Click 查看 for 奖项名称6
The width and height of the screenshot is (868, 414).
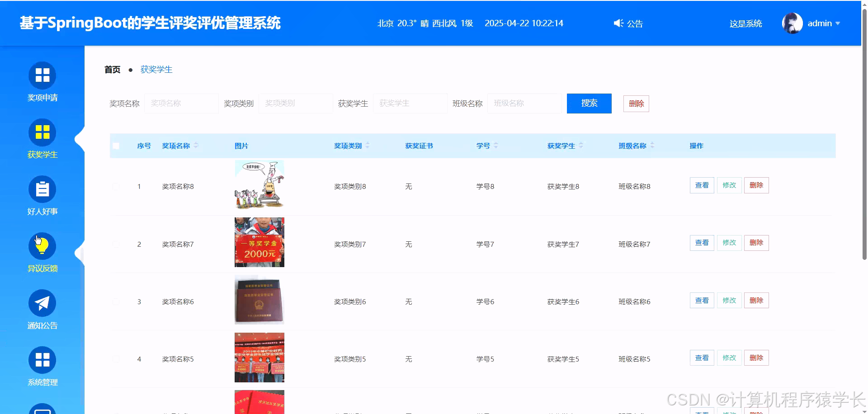pyautogui.click(x=702, y=301)
